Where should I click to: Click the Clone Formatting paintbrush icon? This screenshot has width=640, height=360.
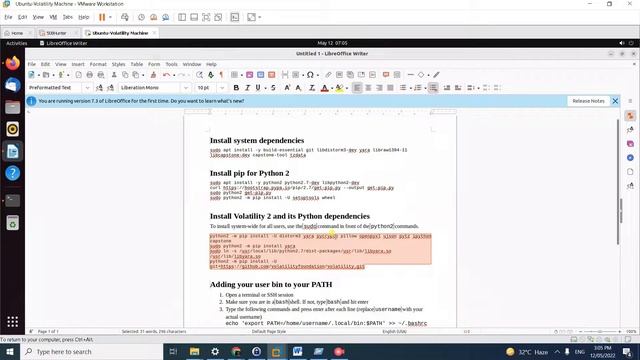click(153, 75)
